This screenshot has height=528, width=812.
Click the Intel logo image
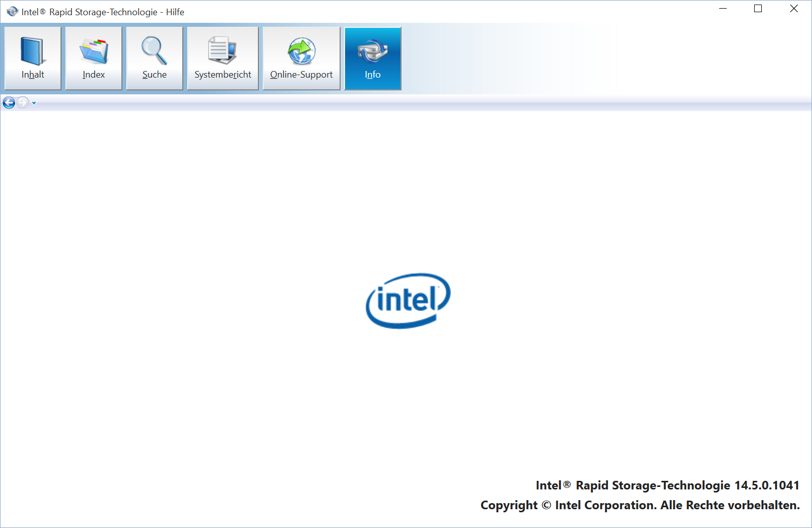point(408,301)
